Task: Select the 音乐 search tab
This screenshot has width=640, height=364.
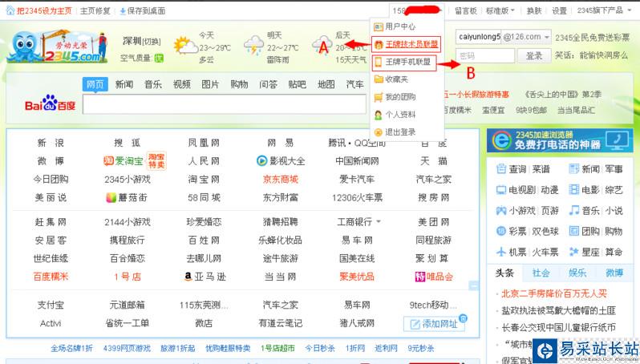Action: click(153, 84)
